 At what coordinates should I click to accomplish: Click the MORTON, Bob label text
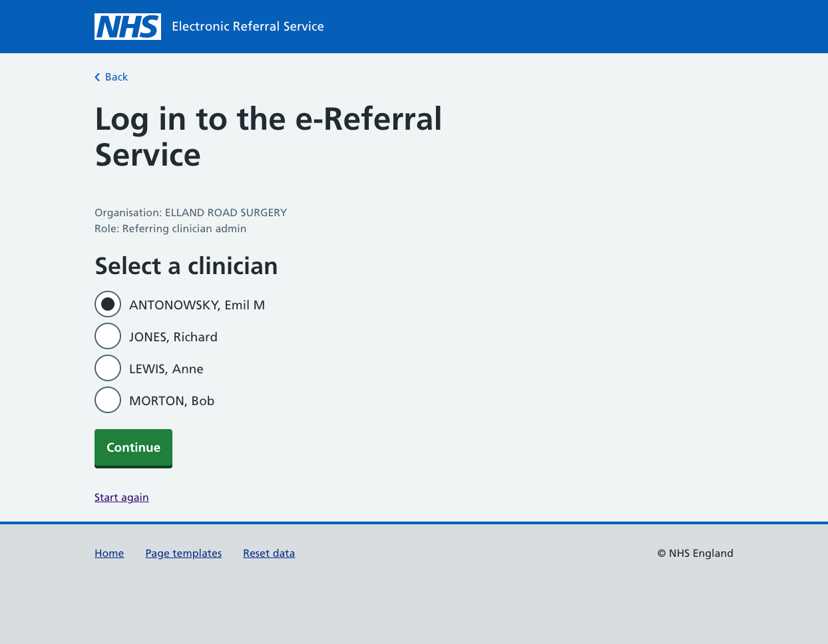point(172,401)
